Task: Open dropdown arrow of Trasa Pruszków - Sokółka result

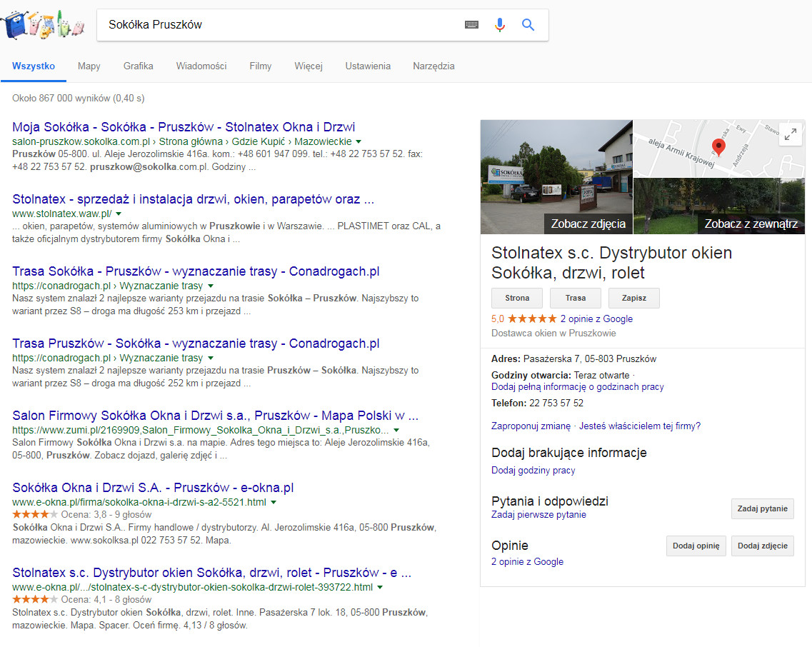Action: click(x=211, y=358)
